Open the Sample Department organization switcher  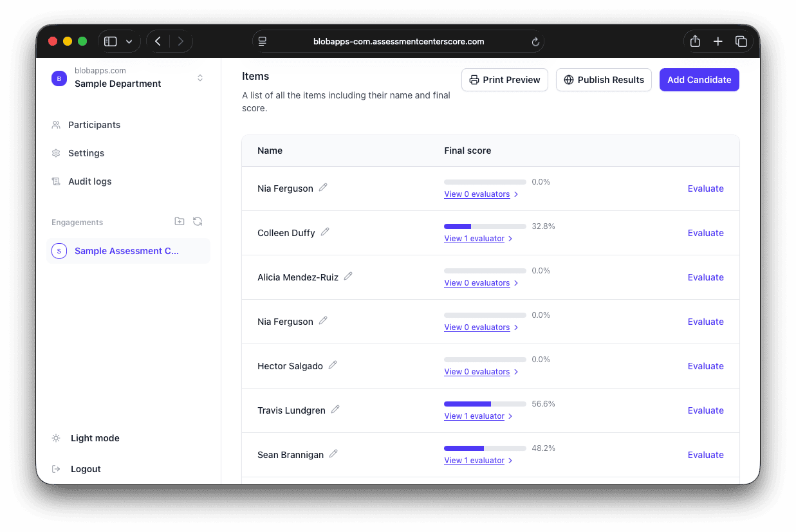[128, 78]
